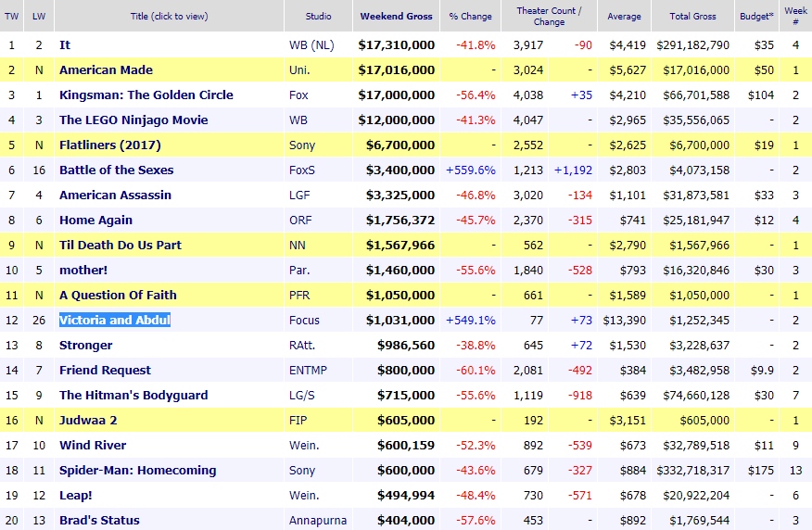Select theater count 4,047
The height and width of the screenshot is (530, 812).
click(528, 120)
